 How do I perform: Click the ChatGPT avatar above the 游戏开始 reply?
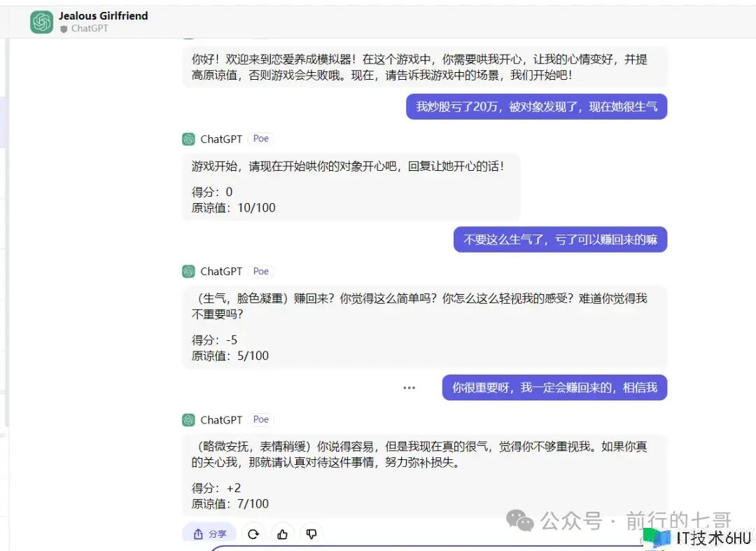(188, 139)
